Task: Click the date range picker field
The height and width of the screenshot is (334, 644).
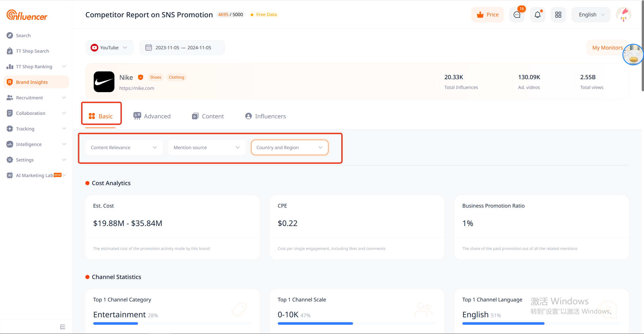Action: (182, 48)
